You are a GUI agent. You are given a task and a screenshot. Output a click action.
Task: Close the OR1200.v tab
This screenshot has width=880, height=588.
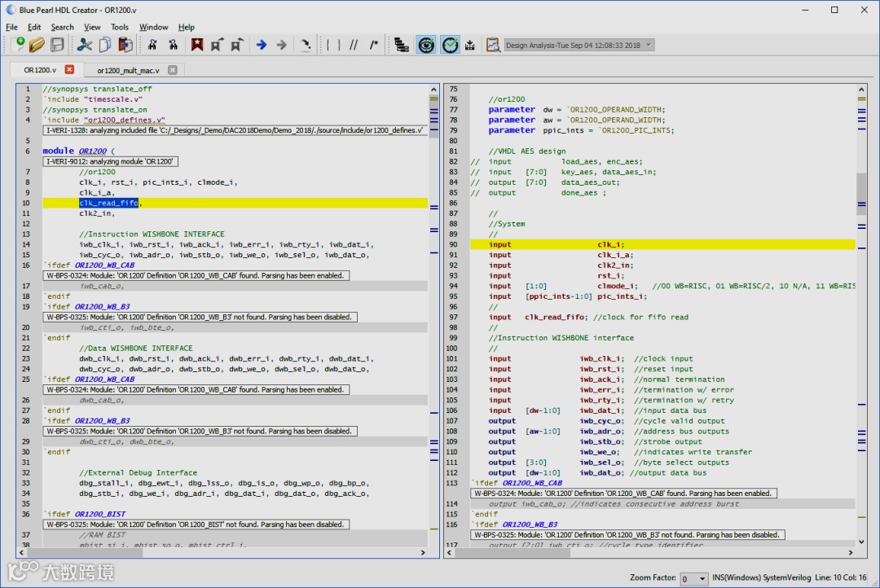pyautogui.click(x=69, y=70)
